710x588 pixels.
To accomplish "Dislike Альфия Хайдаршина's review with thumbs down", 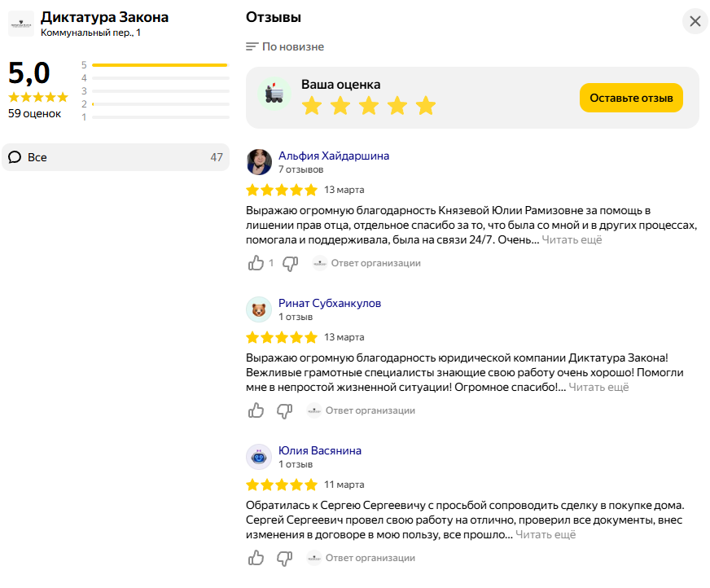I will (x=290, y=263).
